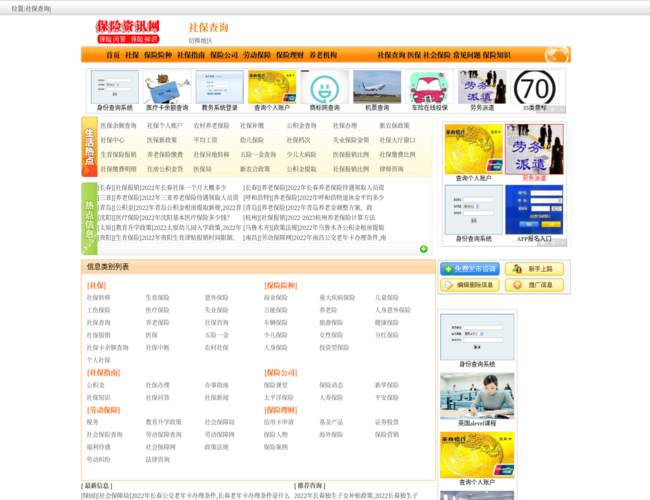Open the [保险公司] category heading
Image resolution: width=650 pixels, height=500 pixels.
click(281, 373)
